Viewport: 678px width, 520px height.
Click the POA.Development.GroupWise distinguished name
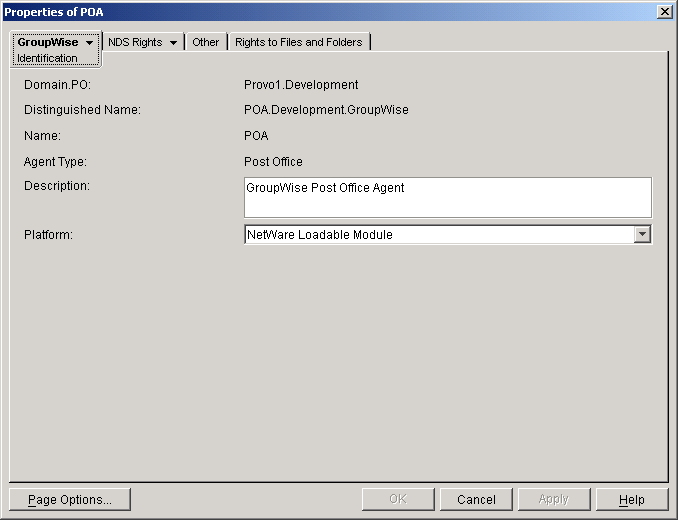pyautogui.click(x=326, y=110)
